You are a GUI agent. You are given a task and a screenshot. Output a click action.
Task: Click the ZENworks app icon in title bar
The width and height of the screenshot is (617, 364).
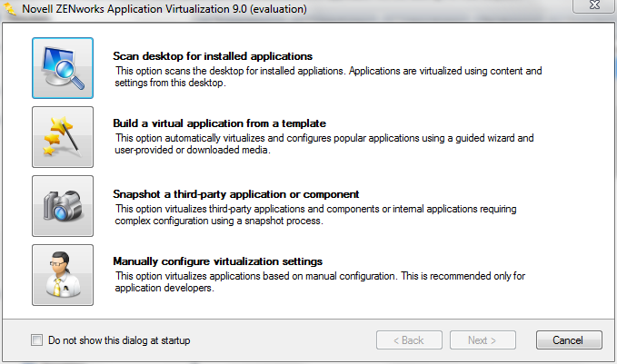click(11, 9)
